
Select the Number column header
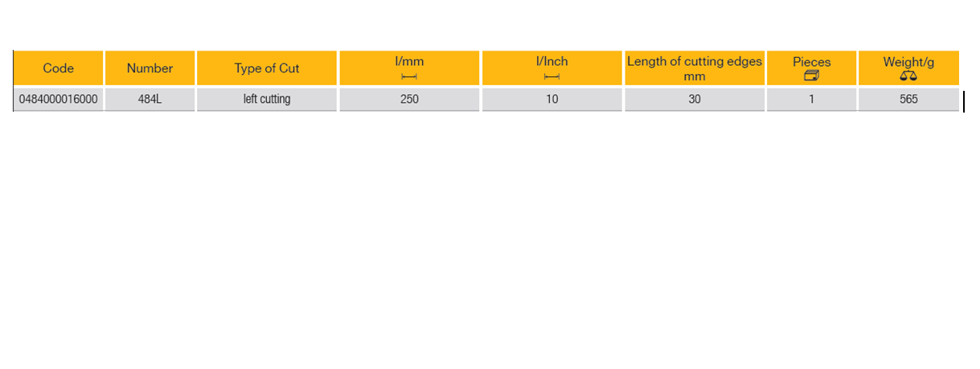(x=150, y=68)
